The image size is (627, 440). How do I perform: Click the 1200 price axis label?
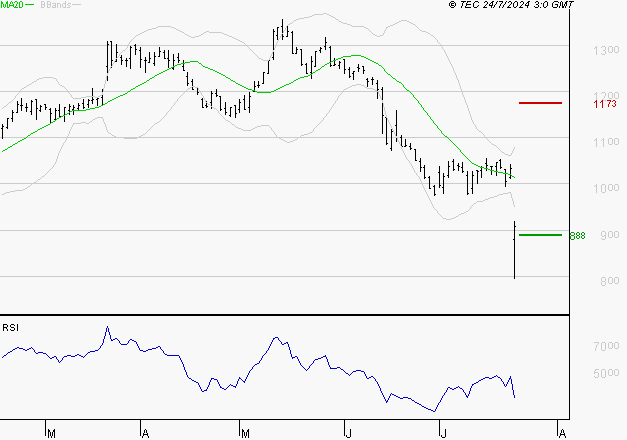coord(606,95)
